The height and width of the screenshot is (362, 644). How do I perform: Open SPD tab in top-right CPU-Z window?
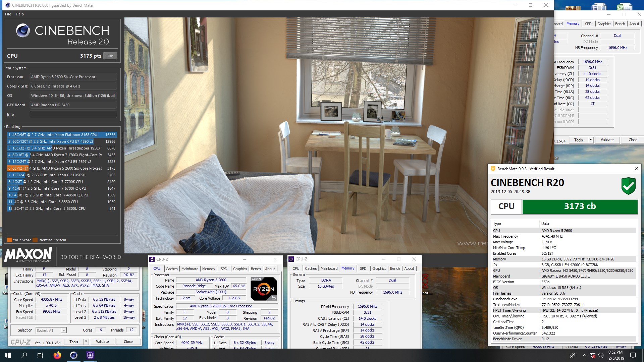click(x=588, y=24)
